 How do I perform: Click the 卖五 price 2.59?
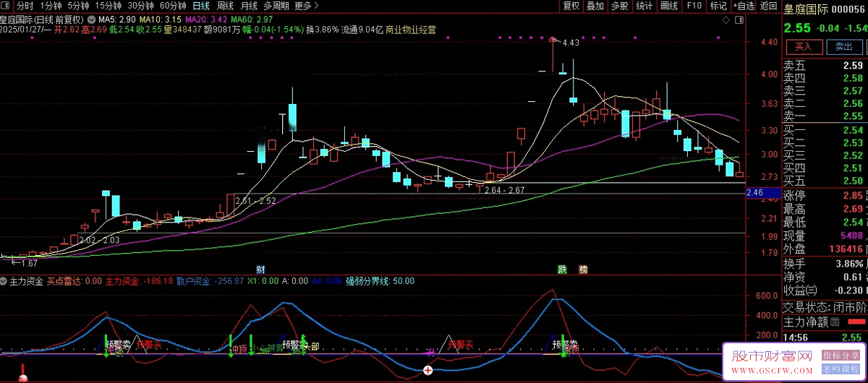853,66
